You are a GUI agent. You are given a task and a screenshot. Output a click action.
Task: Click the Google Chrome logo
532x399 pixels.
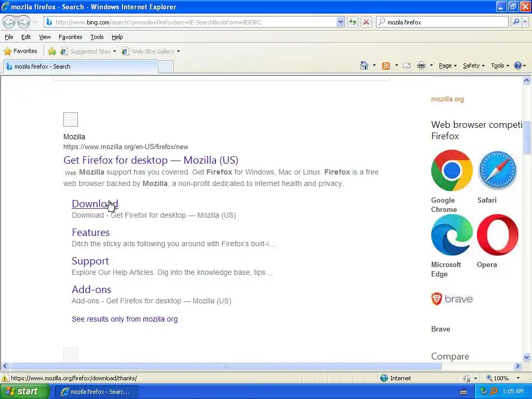(451, 170)
